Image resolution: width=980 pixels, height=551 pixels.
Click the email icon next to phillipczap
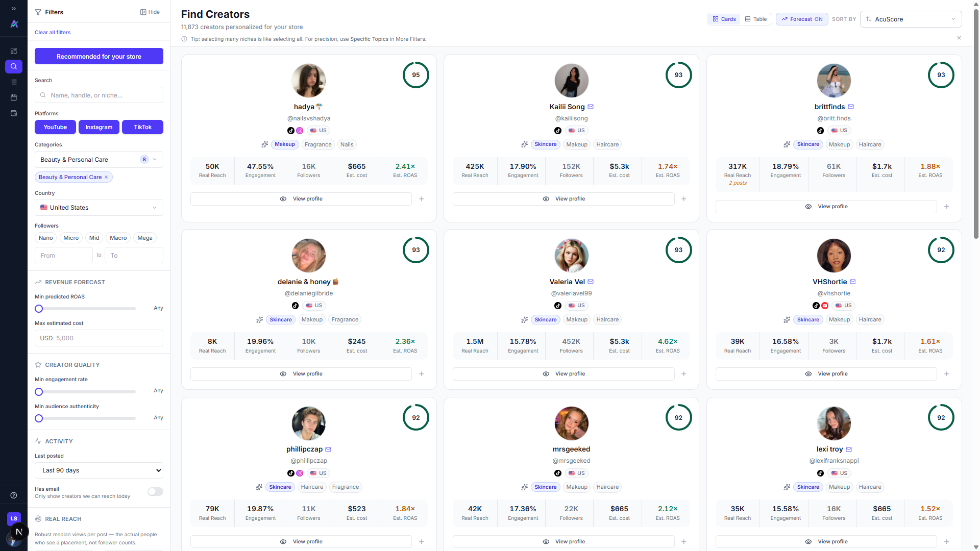328,449
